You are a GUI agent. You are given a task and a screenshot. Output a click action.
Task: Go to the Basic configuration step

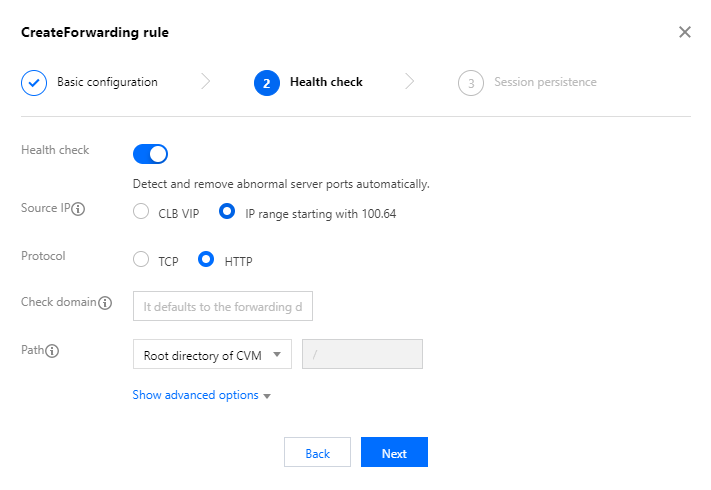pyautogui.click(x=107, y=82)
